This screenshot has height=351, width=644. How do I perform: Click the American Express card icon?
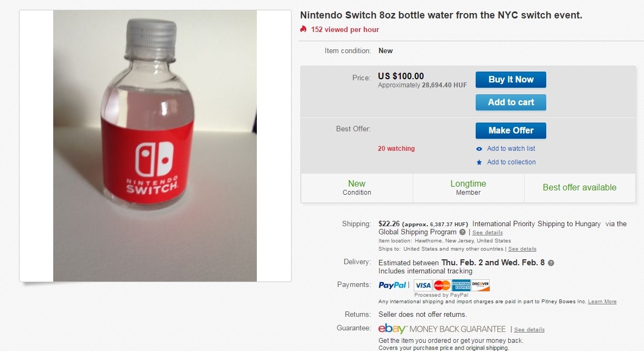(461, 285)
